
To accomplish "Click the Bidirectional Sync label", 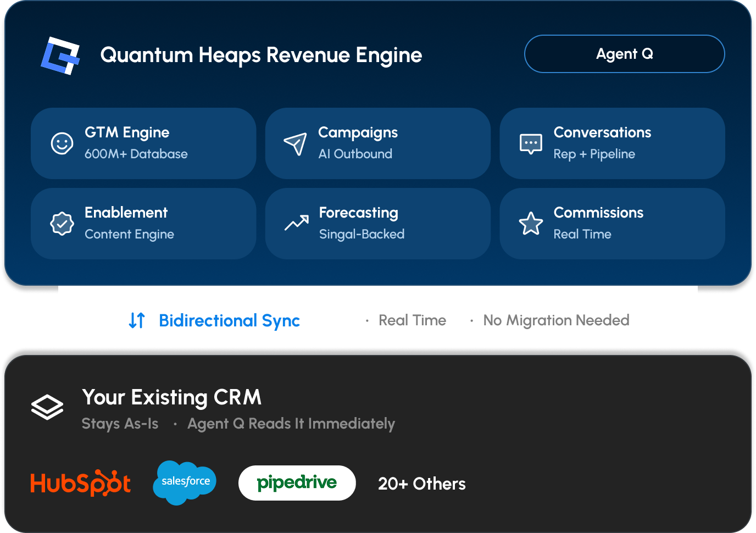I will (x=229, y=320).
